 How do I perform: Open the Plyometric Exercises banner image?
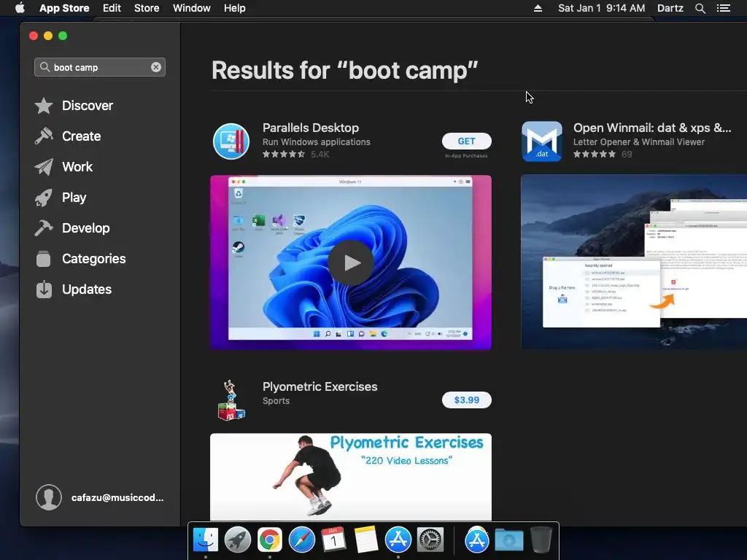point(351,477)
